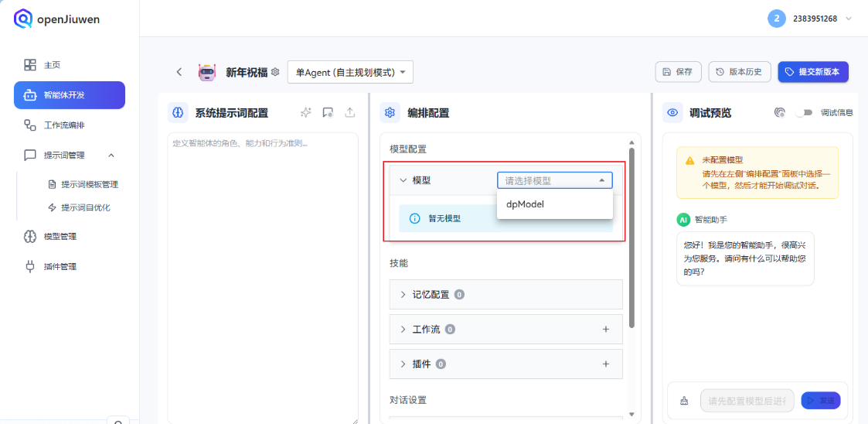Click the 插件管理 plug icon
This screenshot has width=868, height=424.
[x=30, y=267]
